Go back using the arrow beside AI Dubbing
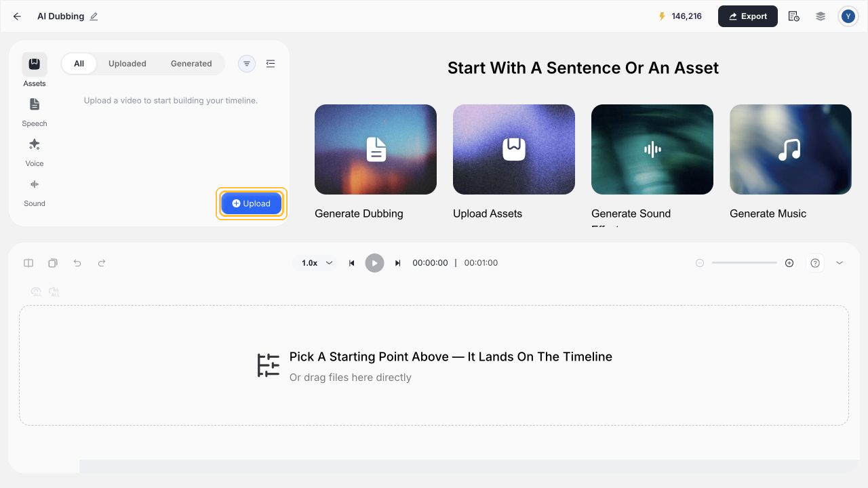This screenshot has width=868, height=488. click(17, 16)
